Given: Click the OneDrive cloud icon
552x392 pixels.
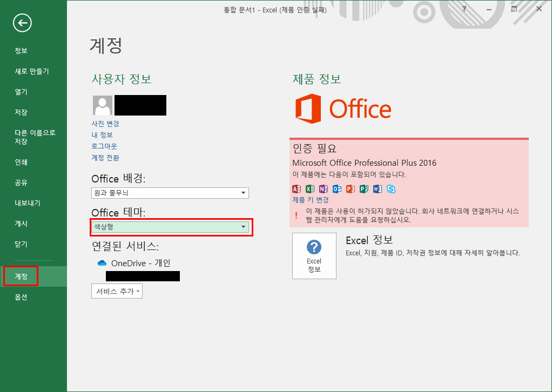Looking at the screenshot, I should click(102, 263).
